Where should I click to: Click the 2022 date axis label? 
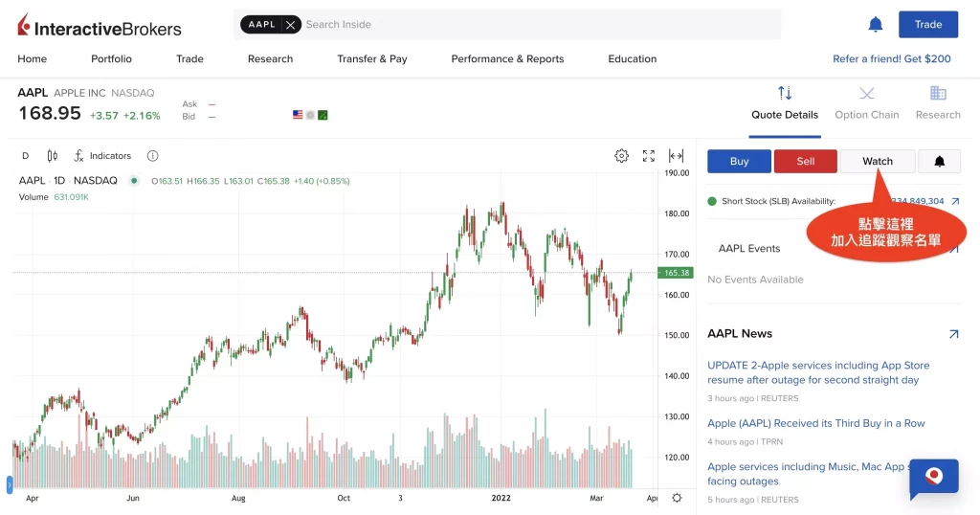click(x=501, y=498)
